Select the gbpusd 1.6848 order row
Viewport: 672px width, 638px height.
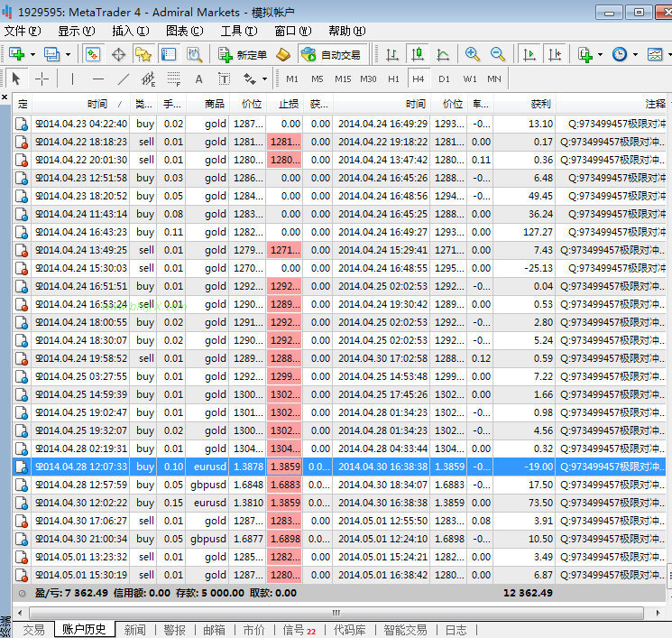coord(339,485)
